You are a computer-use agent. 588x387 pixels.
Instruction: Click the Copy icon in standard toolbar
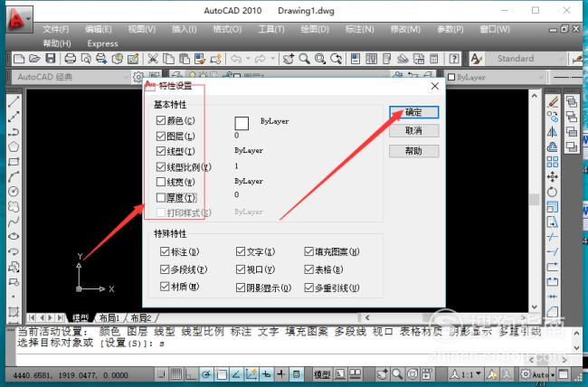169,59
